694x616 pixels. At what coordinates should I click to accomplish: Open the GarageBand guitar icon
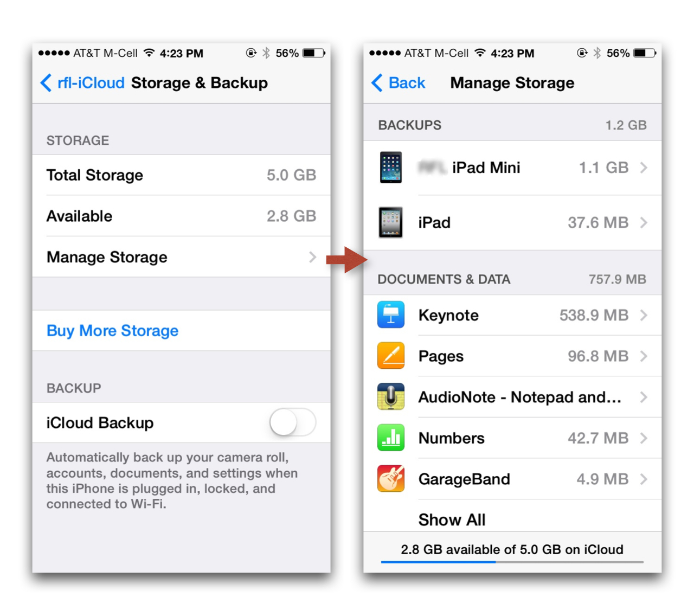(390, 479)
